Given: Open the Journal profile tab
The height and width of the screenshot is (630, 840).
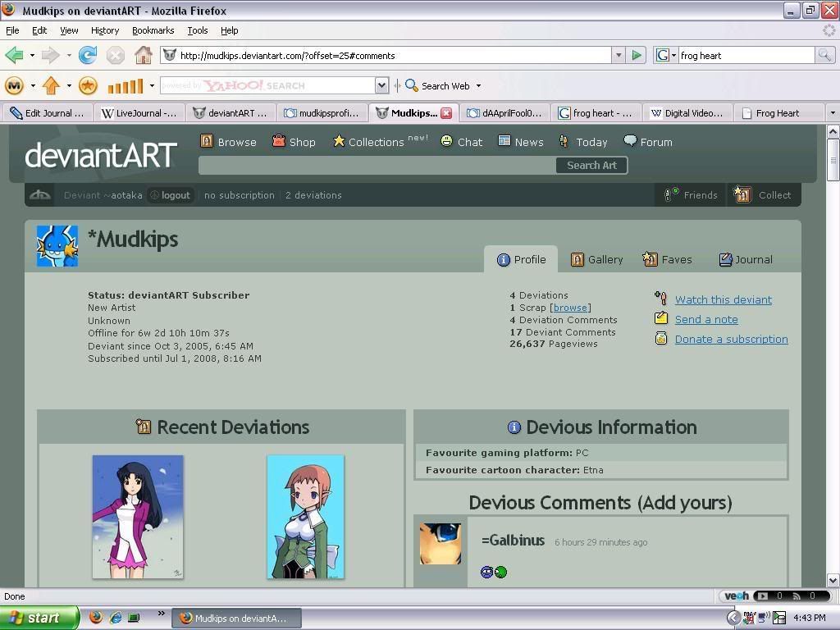Looking at the screenshot, I should (x=745, y=260).
